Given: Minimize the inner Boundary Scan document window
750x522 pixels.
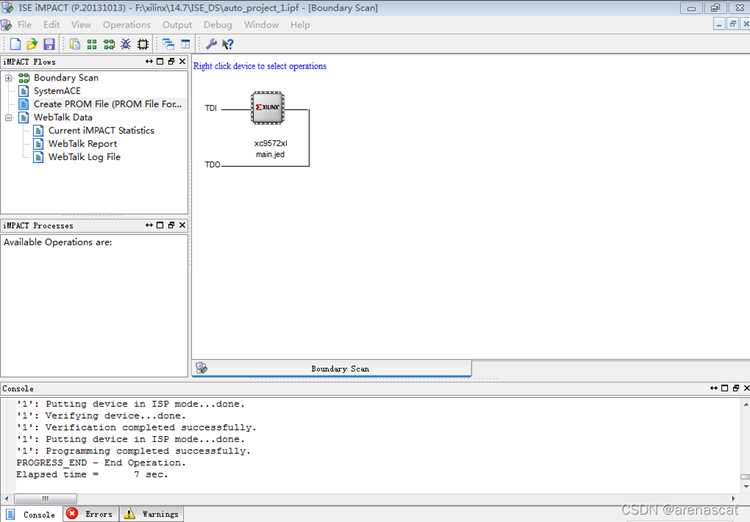Looking at the screenshot, I should coord(719,23).
